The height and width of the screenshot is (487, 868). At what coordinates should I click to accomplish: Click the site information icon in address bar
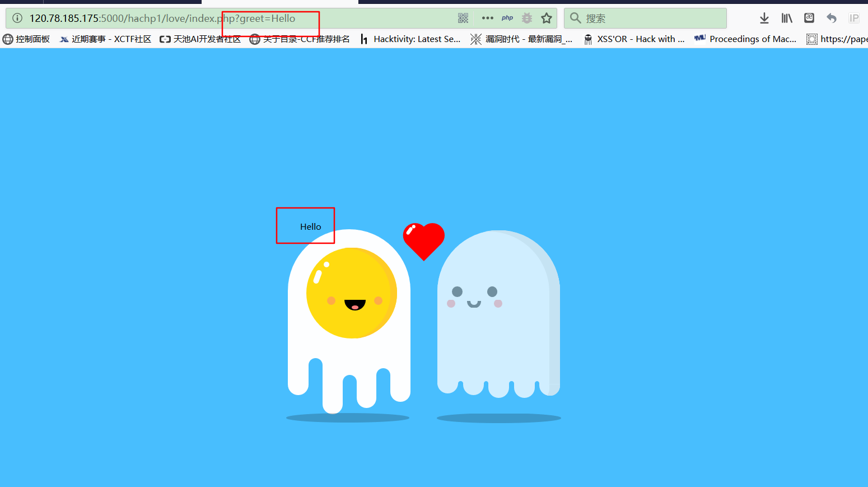point(17,18)
